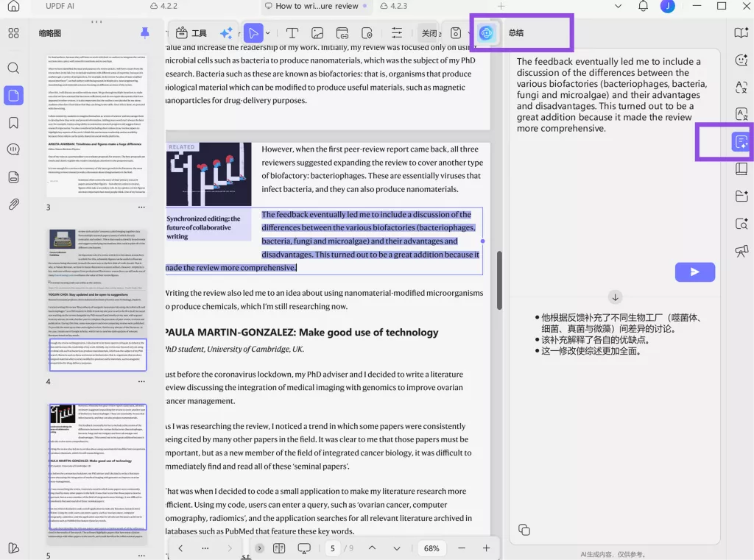Go to previous page with up chevron
The height and width of the screenshot is (560, 754).
[x=372, y=548]
